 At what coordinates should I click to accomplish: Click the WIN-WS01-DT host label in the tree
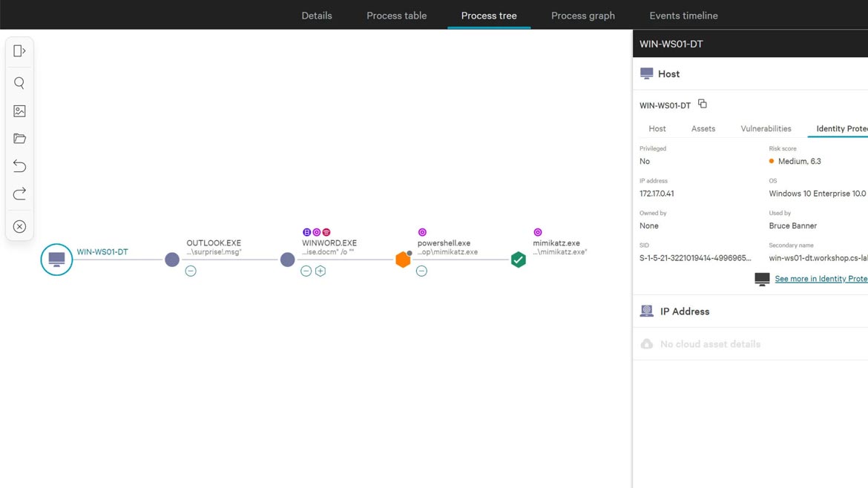point(102,252)
